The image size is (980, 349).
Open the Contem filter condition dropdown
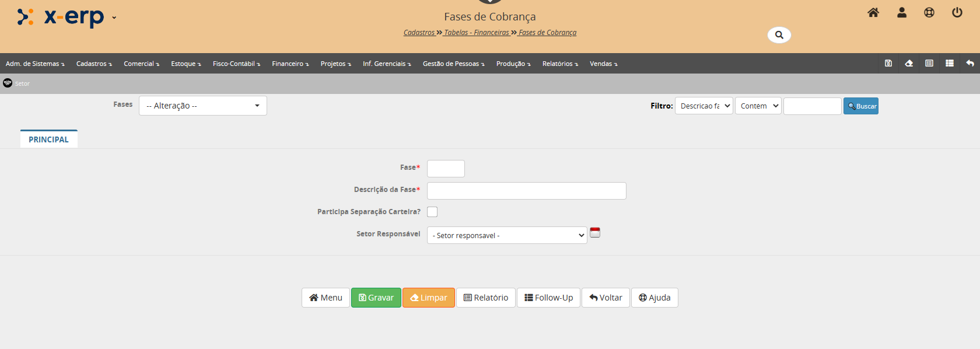tap(758, 106)
